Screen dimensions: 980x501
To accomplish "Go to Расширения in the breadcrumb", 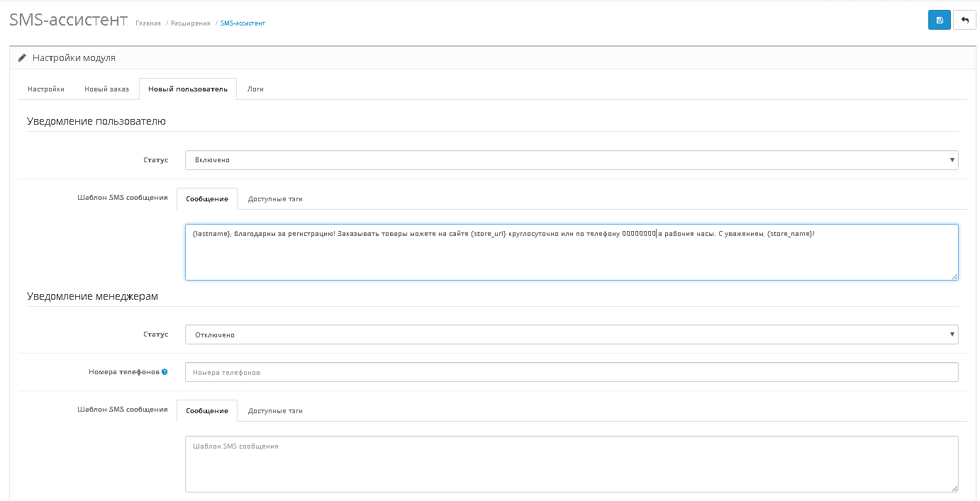I will pyautogui.click(x=190, y=23).
